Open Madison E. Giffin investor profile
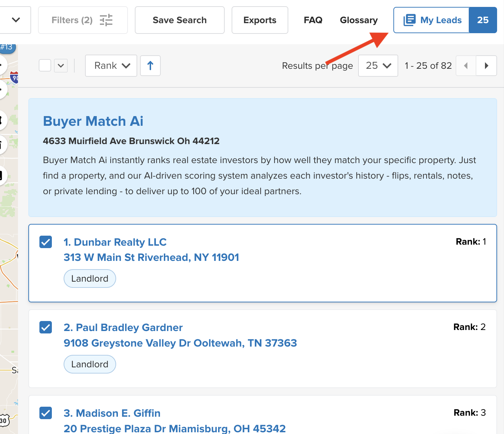Viewport: 504px width, 434px height. (x=112, y=413)
